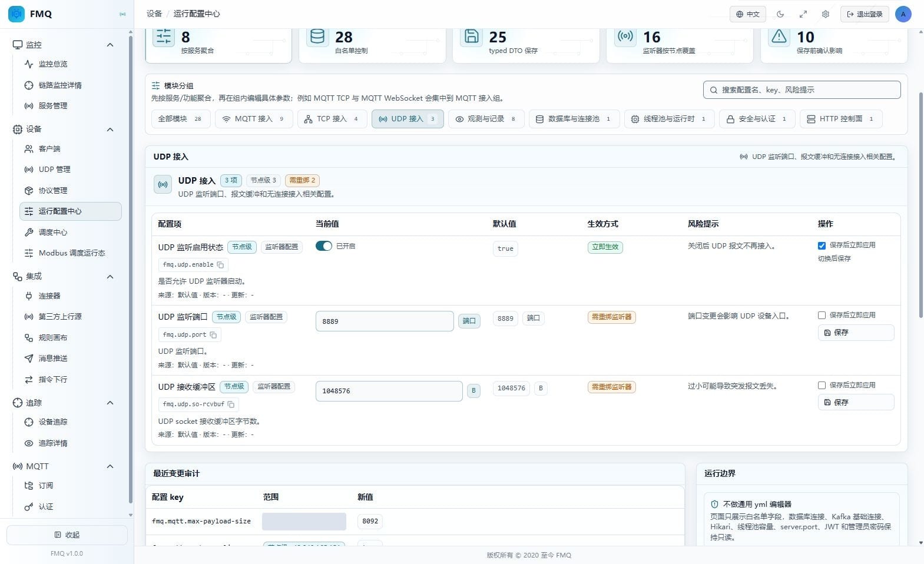
Task: Toggle the UDP 监听启用状态 switch
Action: [x=324, y=246]
